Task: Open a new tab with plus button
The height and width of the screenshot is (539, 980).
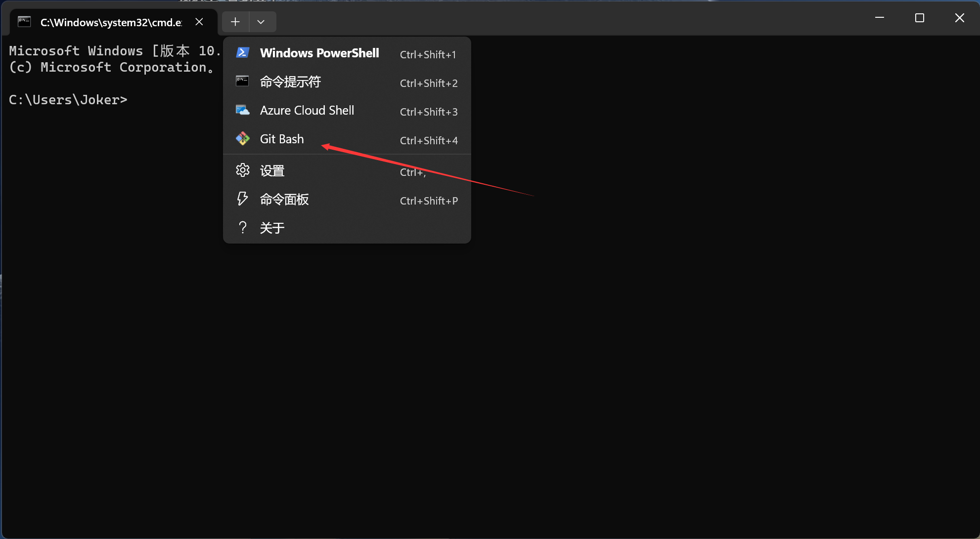Action: pos(235,22)
